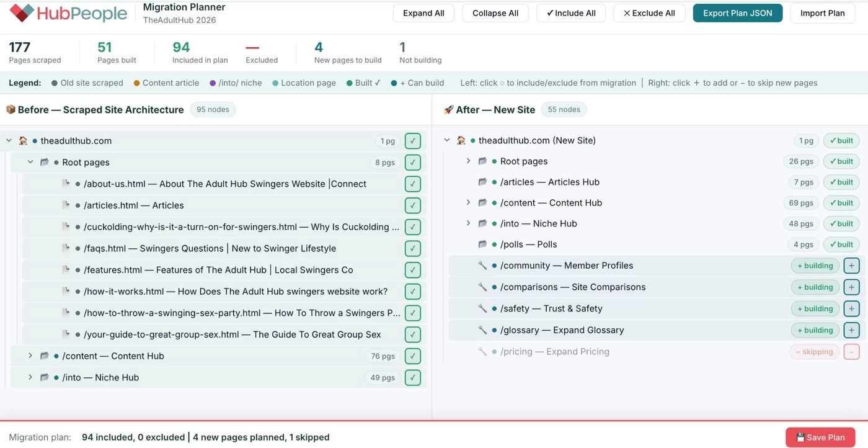Image resolution: width=868 pixels, height=448 pixels.
Task: Click folder icon next to Root pages in Before panel
Action: point(44,163)
